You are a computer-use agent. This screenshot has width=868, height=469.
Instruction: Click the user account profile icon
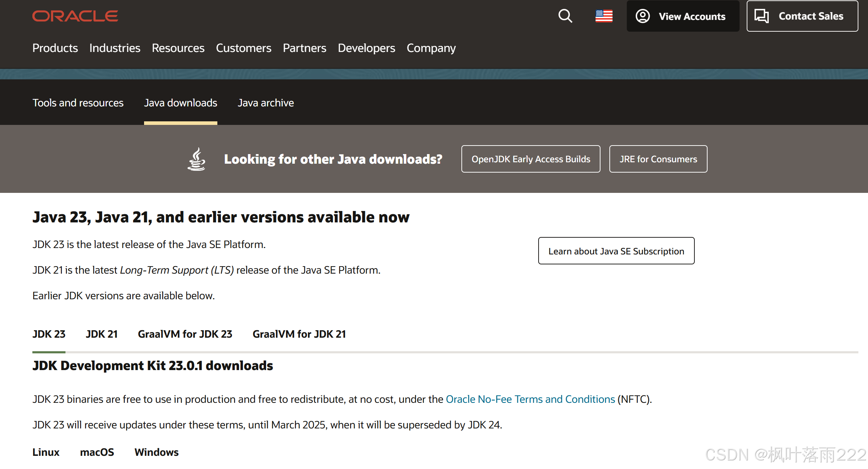click(x=642, y=16)
